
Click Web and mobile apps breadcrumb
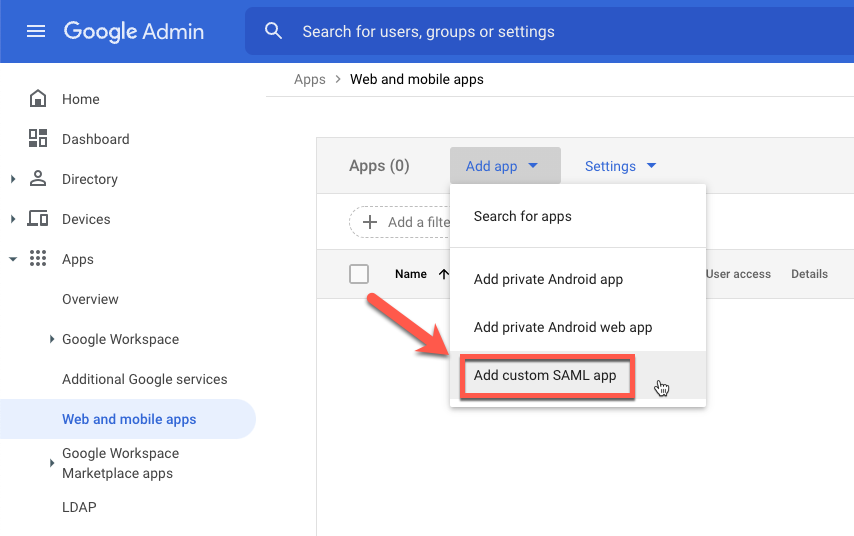[417, 80]
